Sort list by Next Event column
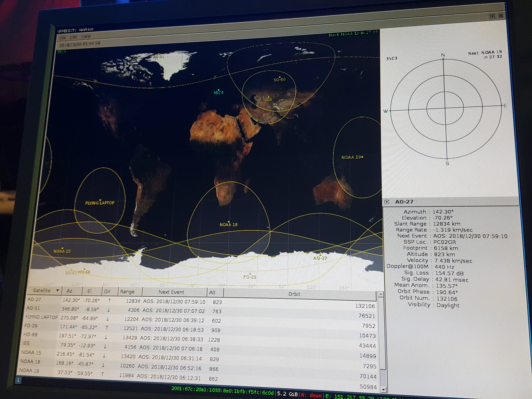The width and height of the screenshot is (532, 399). click(x=171, y=292)
